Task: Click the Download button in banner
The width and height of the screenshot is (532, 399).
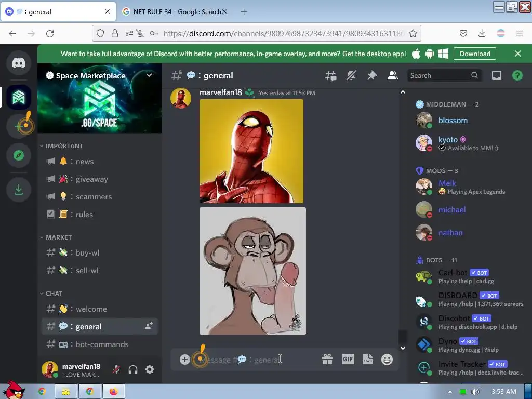Action: [x=475, y=54]
